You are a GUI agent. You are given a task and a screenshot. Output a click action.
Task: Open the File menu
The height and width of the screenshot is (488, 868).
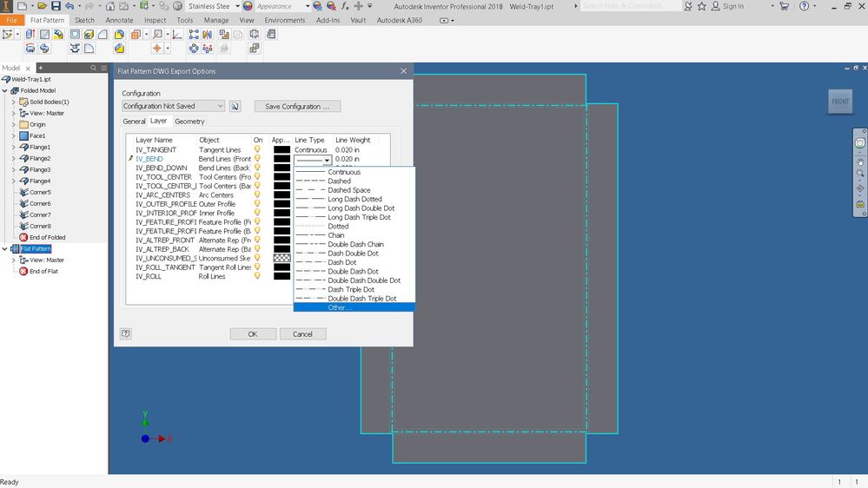coord(11,20)
